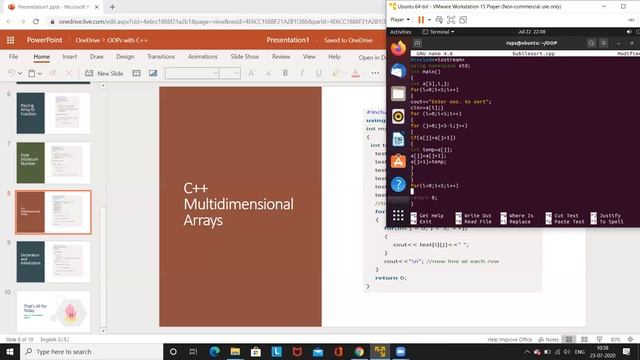Open Chrome from the Windows taskbar
This screenshot has height=360, width=640.
359,351
